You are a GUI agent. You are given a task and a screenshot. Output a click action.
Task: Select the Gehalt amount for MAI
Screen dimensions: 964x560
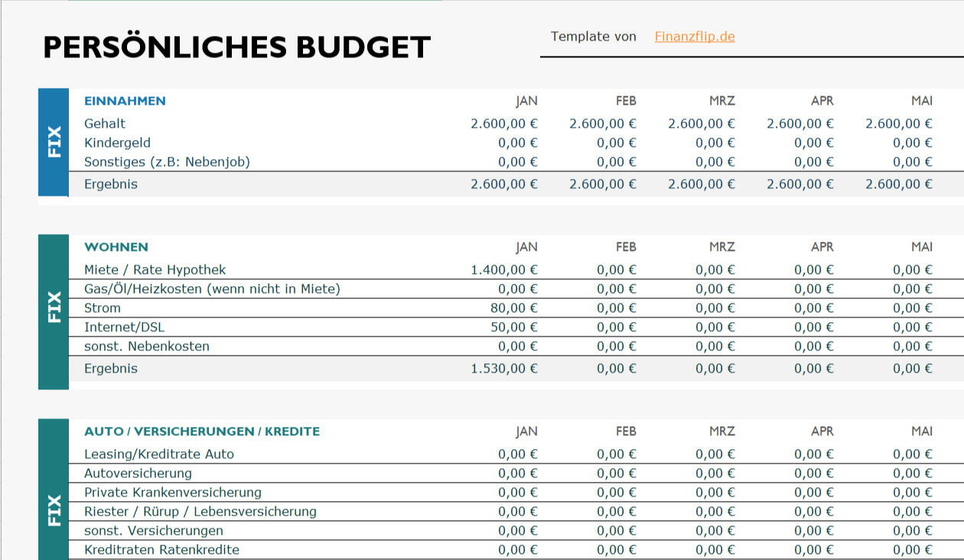(898, 124)
